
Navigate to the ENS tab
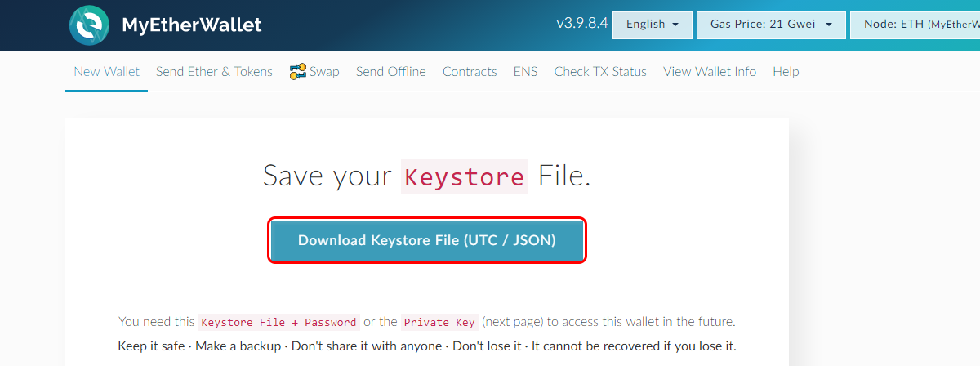coord(525,72)
